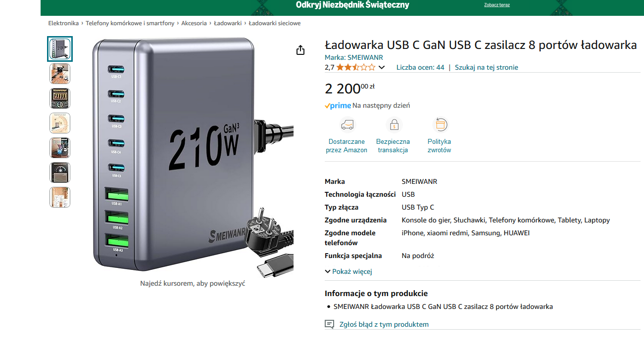Screen dimensions: 644x347
Task: Select the second product thumbnail
Action: [60, 74]
